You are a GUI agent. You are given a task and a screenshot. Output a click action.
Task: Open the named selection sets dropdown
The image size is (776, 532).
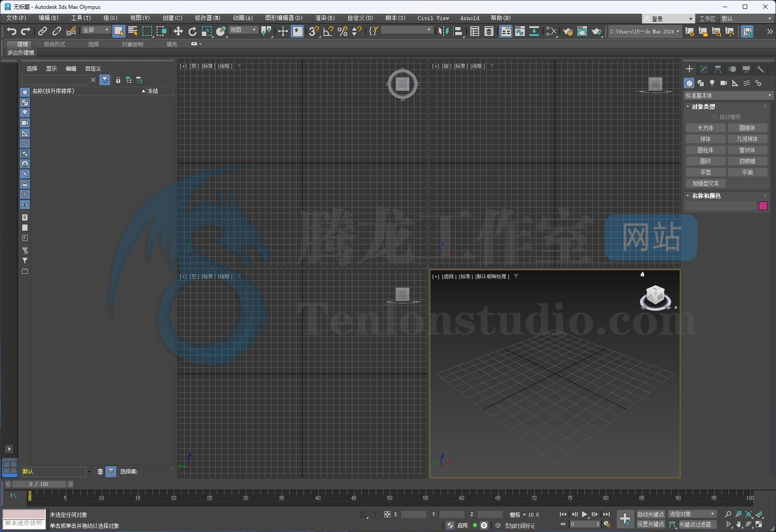(x=407, y=30)
